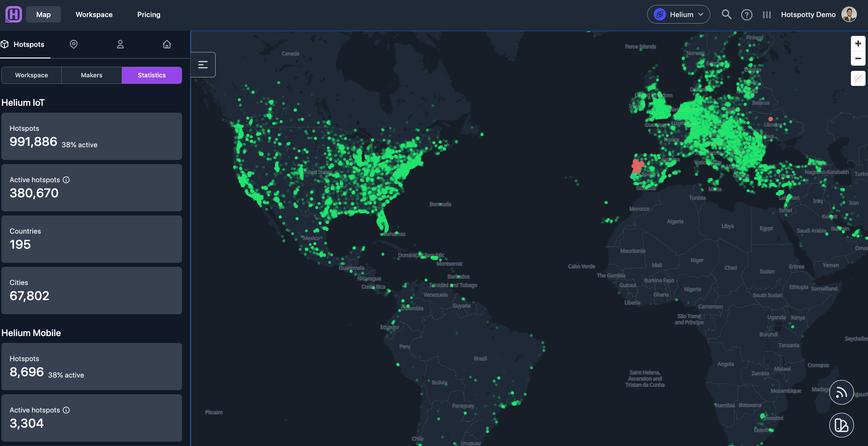Click the signal coverage round button
The image size is (868, 446).
coord(842,392)
